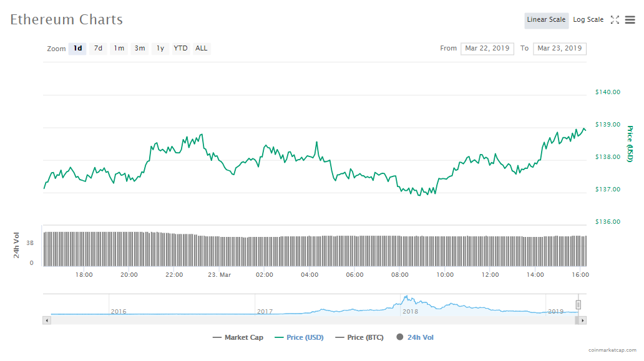Open the chart hamburger context menu
The image size is (644, 361).
pyautogui.click(x=630, y=20)
